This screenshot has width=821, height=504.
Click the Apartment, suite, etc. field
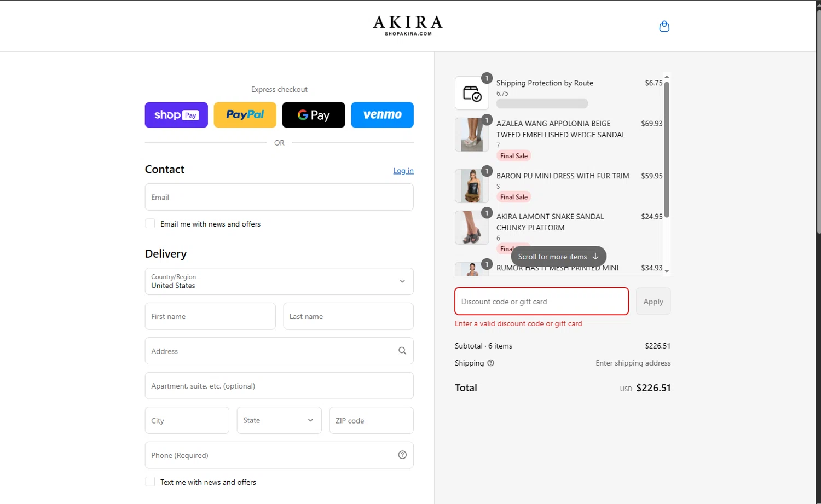[x=279, y=386]
